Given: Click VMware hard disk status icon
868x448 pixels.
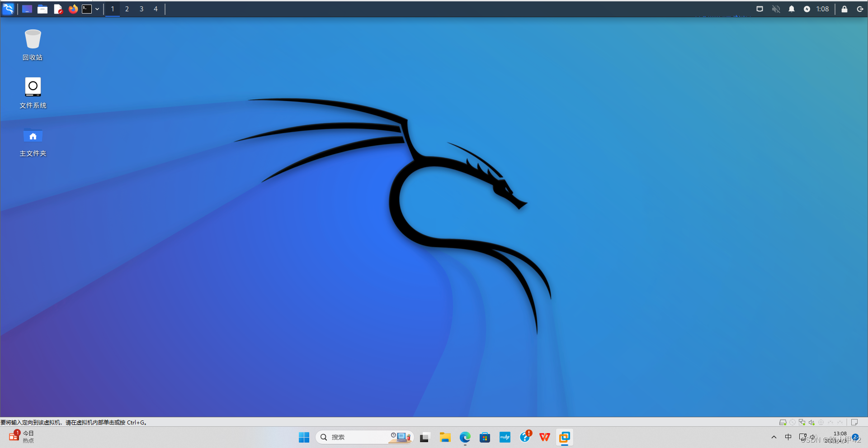Looking at the screenshot, I should coord(783,422).
